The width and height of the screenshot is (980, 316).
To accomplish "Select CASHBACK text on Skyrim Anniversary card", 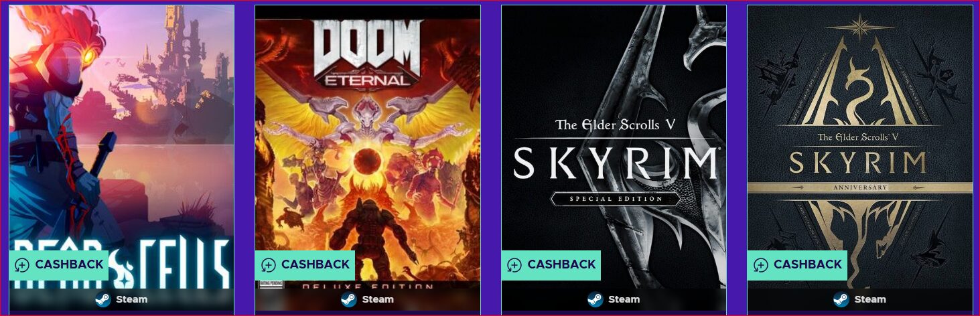I will tap(808, 265).
